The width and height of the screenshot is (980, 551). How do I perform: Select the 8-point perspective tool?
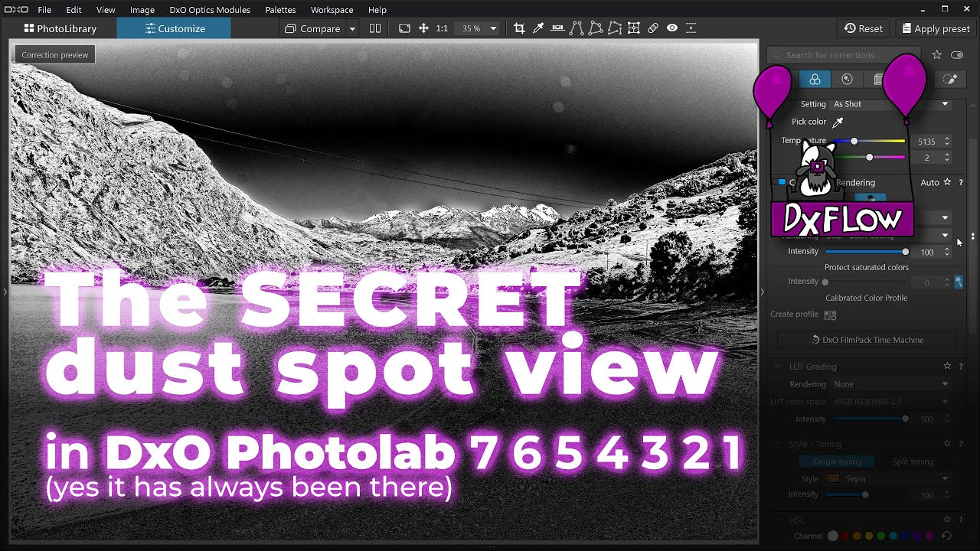615,28
